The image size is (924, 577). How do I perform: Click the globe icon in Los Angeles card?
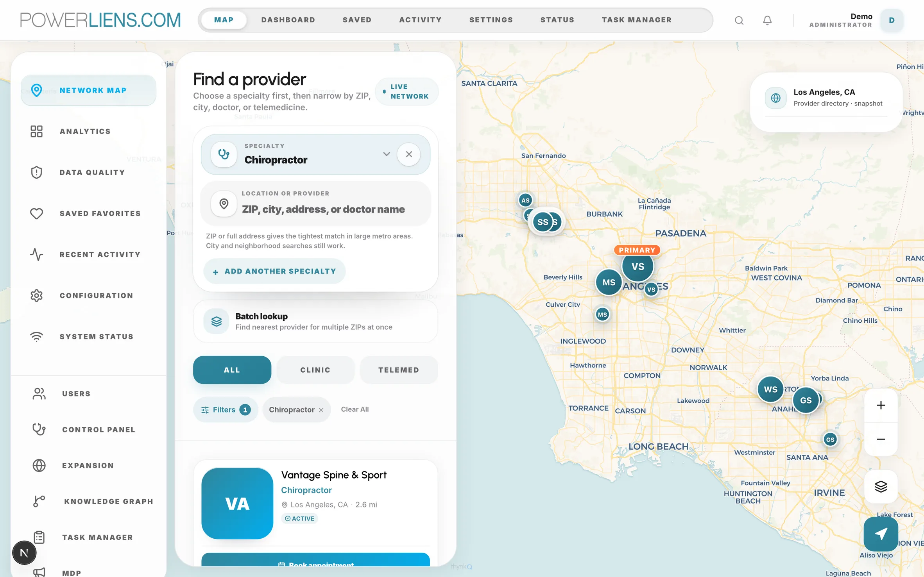tap(775, 98)
